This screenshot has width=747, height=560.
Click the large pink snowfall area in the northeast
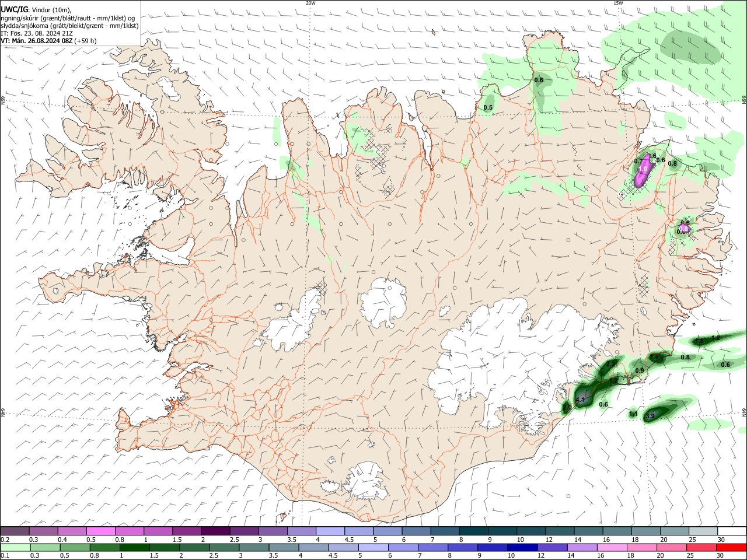643,170
